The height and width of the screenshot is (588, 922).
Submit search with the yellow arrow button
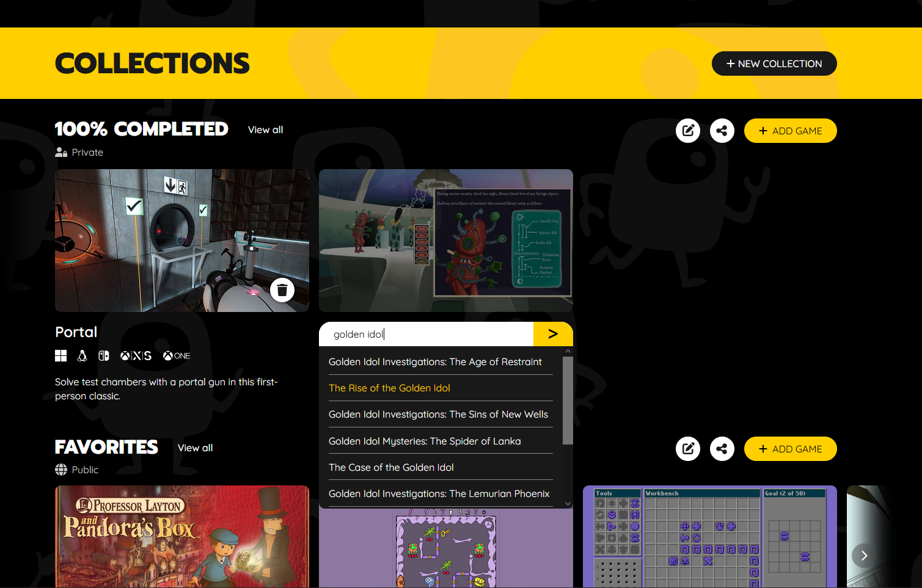pyautogui.click(x=552, y=334)
